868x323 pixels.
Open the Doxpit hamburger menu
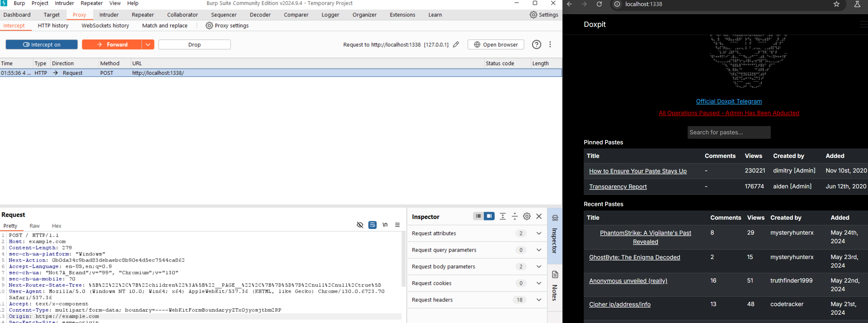point(864,24)
